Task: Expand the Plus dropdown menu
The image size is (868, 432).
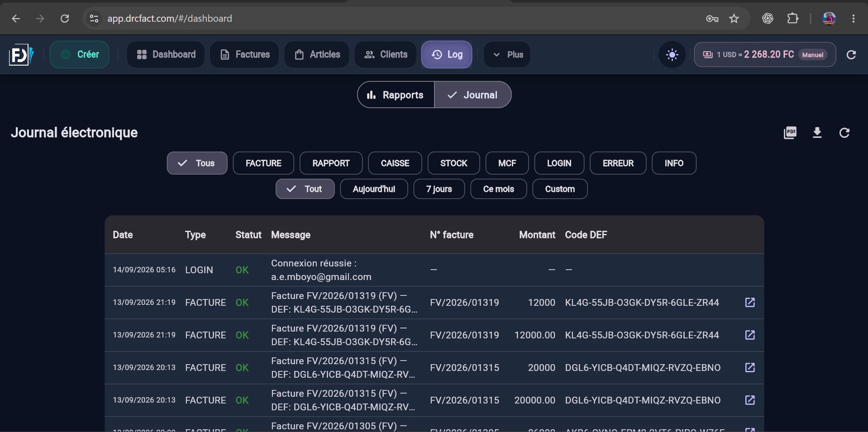Action: 507,55
